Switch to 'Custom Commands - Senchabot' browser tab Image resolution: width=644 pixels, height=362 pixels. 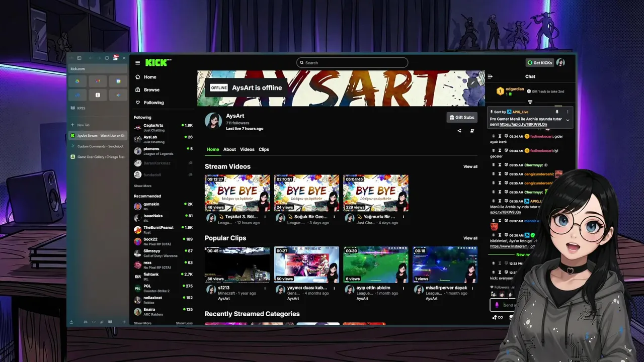pyautogui.click(x=98, y=146)
